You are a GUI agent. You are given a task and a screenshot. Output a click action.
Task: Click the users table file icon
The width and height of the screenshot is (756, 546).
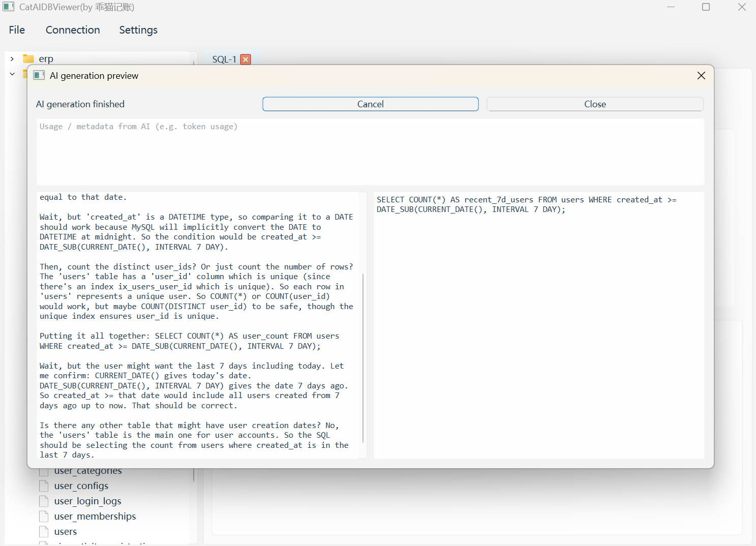(44, 532)
